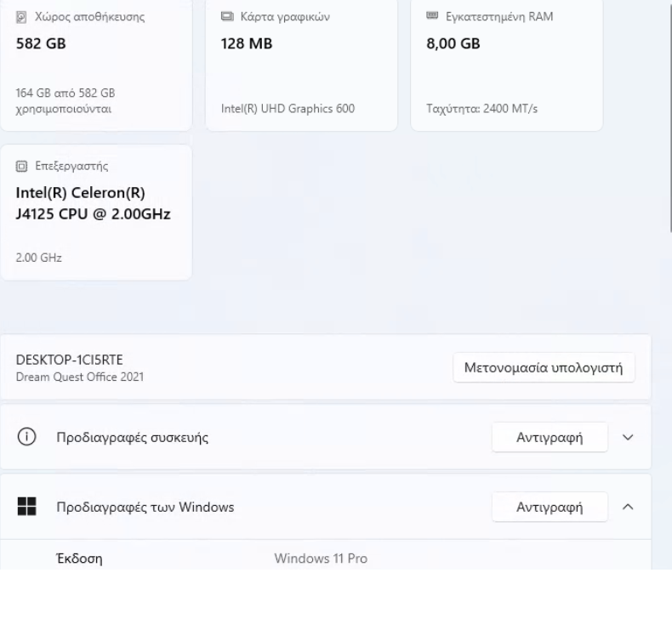Click the Προδιαγραφές συσκευής section title
The image size is (672, 641).
tap(132, 438)
